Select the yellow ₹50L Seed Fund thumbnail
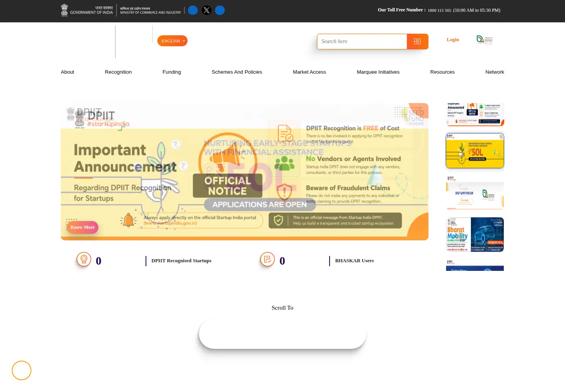 pos(475,151)
